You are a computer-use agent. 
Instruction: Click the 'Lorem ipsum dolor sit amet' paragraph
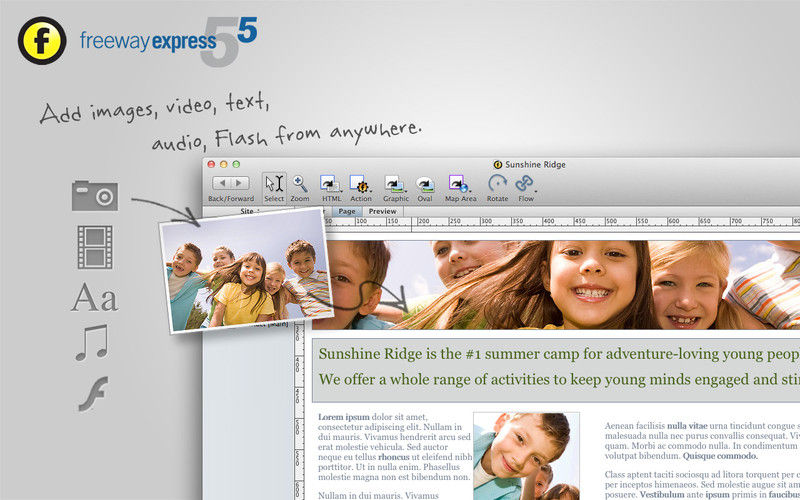click(394, 447)
